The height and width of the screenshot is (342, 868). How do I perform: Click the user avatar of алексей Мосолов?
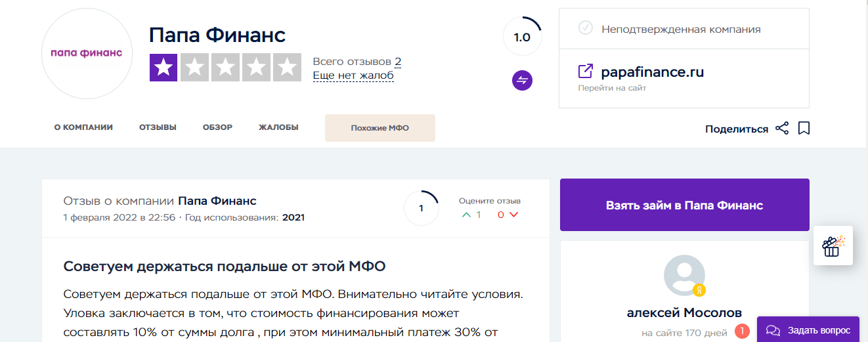point(684,275)
